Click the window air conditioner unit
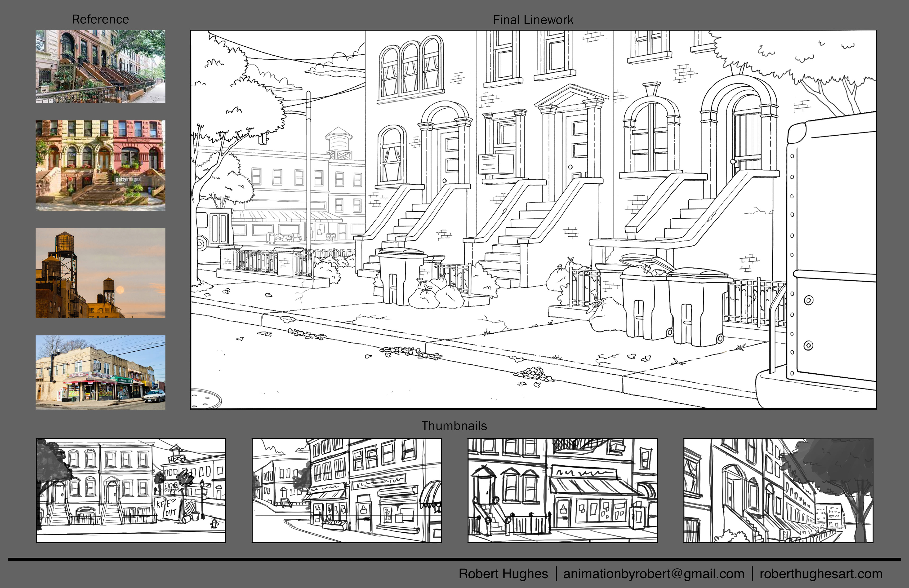This screenshot has height=588, width=909. point(496,164)
